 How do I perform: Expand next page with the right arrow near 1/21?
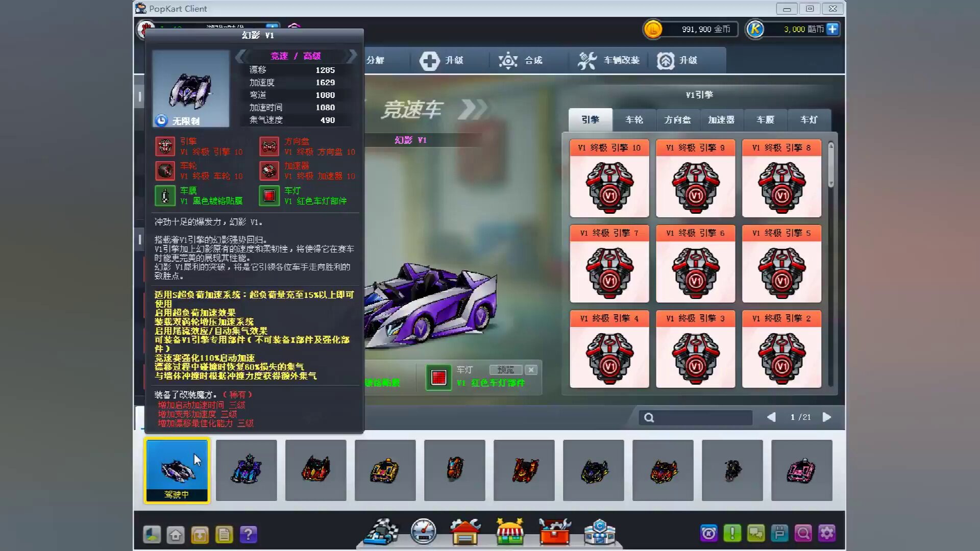827,417
